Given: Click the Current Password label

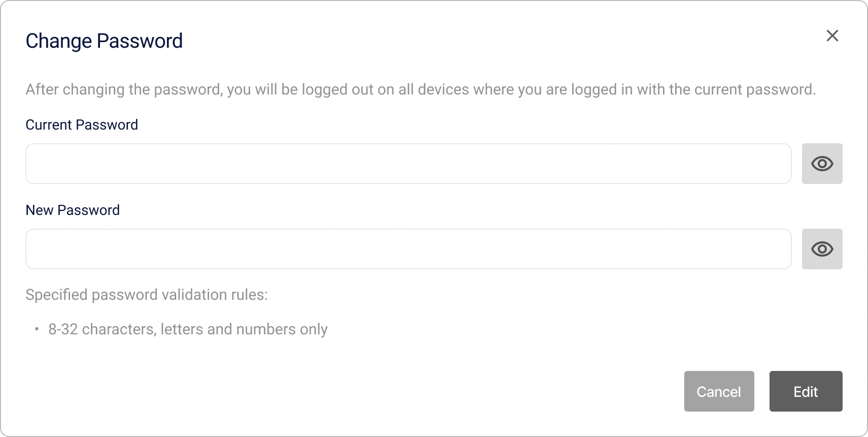Looking at the screenshot, I should (x=82, y=125).
